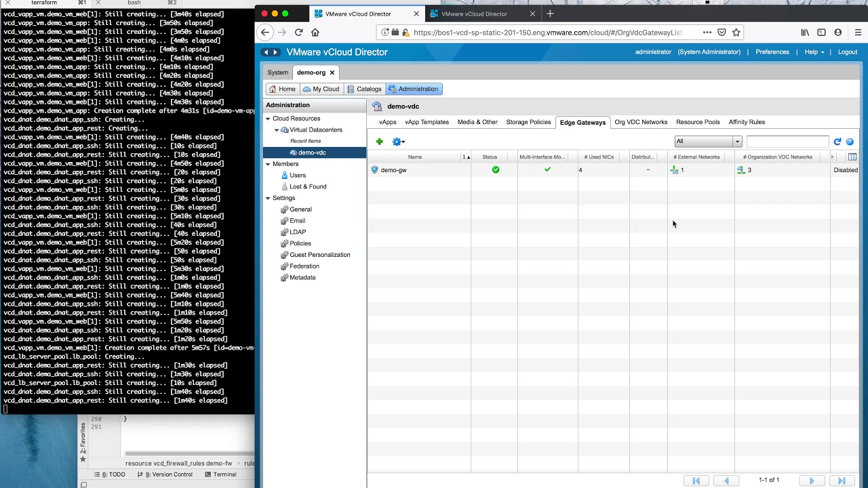Collapse the Members section

tap(268, 164)
